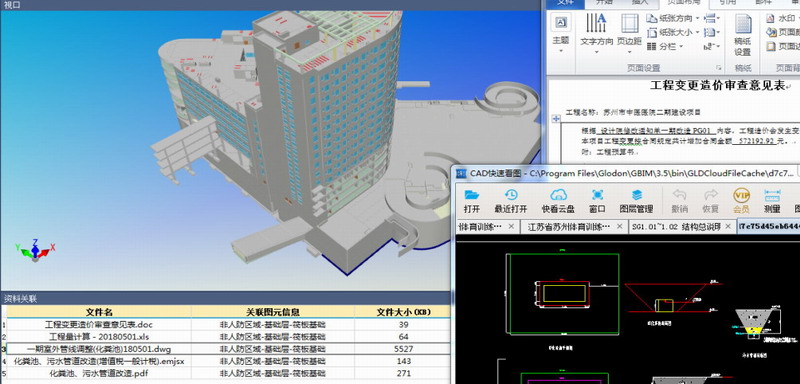Select the 窗口 window zoom icon

coord(597,201)
